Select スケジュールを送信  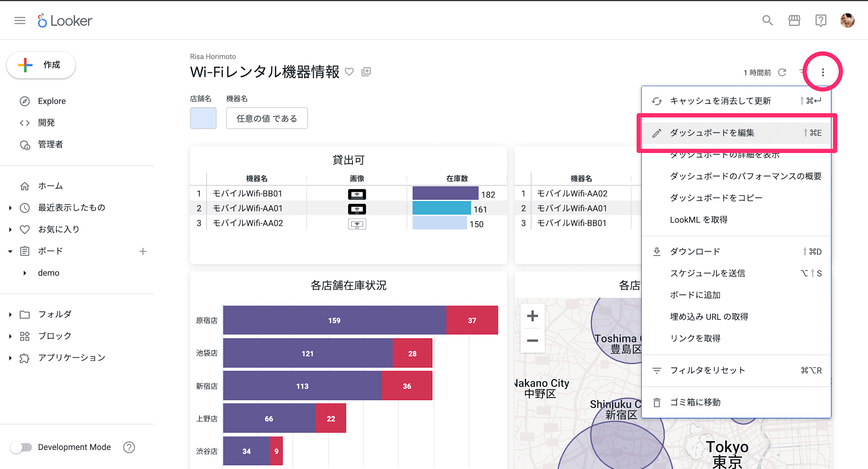coord(736,273)
